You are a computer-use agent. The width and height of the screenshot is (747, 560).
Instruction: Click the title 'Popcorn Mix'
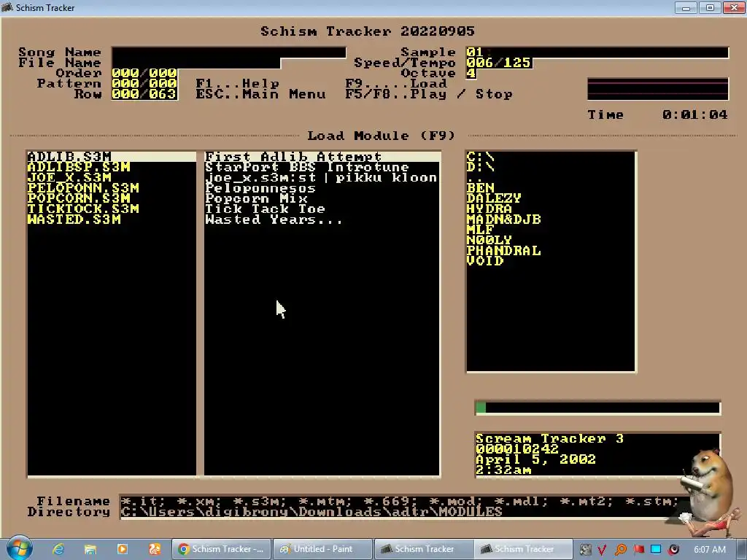tap(256, 198)
